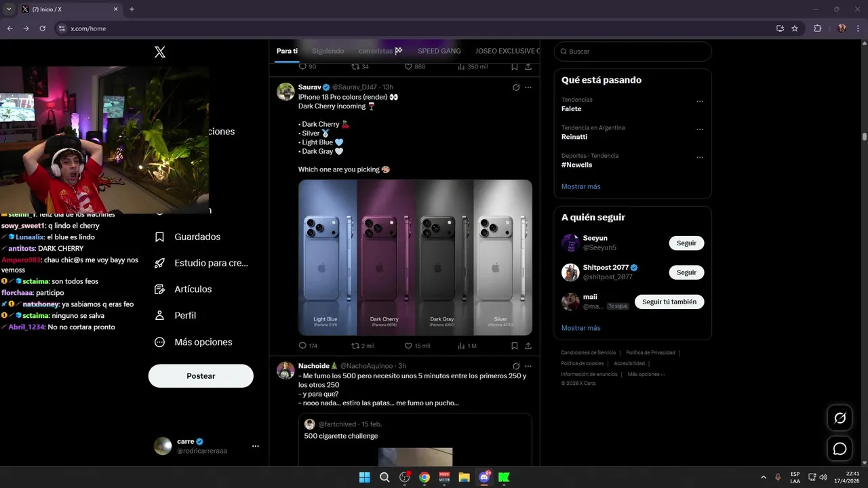Bookmark Saurav's iPhone post

515,346
